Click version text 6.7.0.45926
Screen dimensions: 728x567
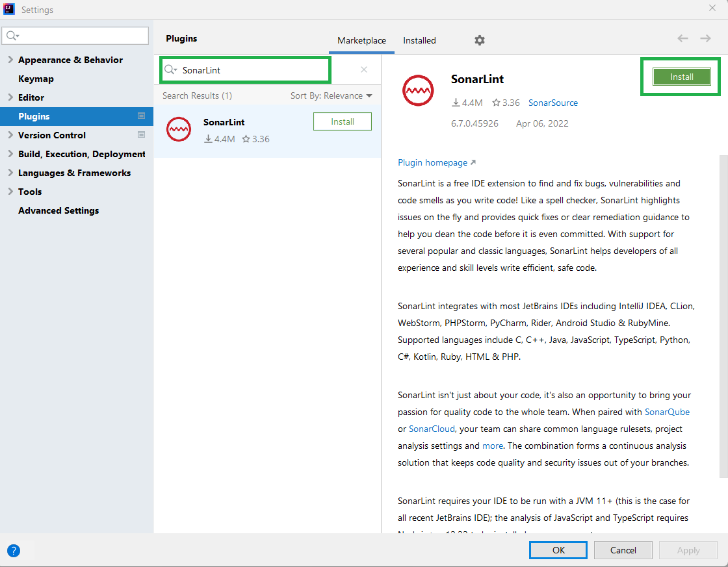[474, 123]
